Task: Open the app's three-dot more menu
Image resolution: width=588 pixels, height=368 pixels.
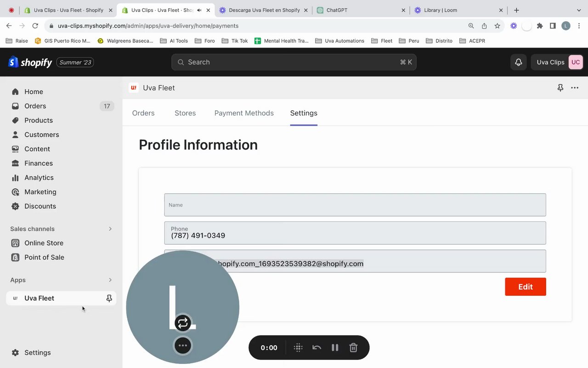Action: 575,88
